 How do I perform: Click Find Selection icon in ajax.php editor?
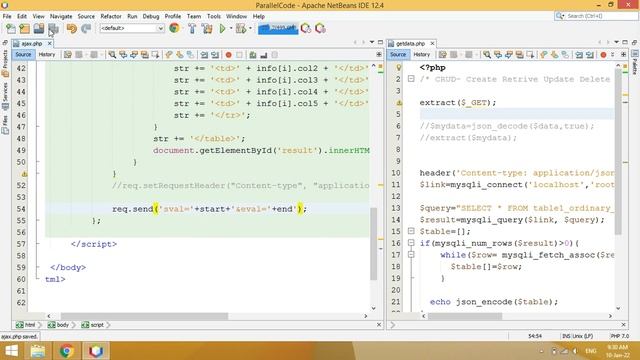112,55
